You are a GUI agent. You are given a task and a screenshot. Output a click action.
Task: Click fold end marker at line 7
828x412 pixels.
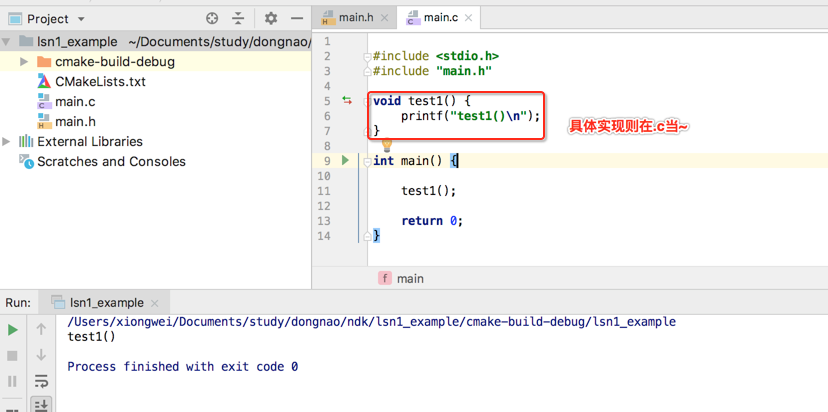(x=368, y=131)
